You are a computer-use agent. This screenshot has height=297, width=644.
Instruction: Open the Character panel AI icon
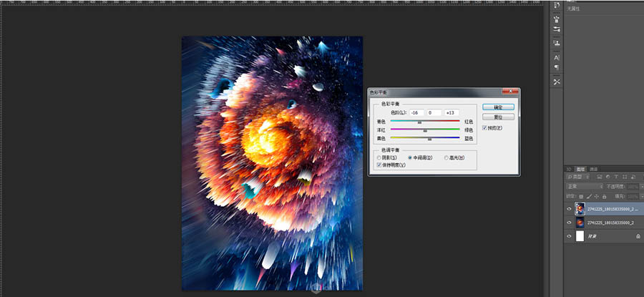557,57
